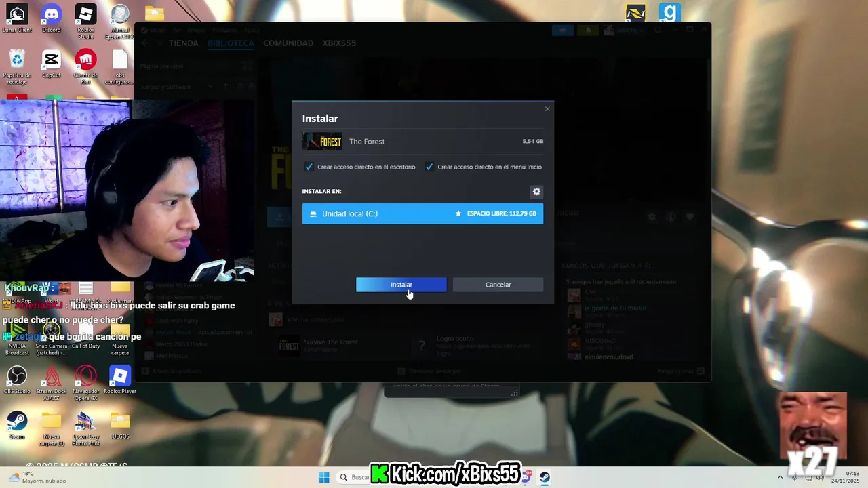The width and height of the screenshot is (868, 488).
Task: Open Epson Easy Photo Print icon
Action: (x=85, y=428)
